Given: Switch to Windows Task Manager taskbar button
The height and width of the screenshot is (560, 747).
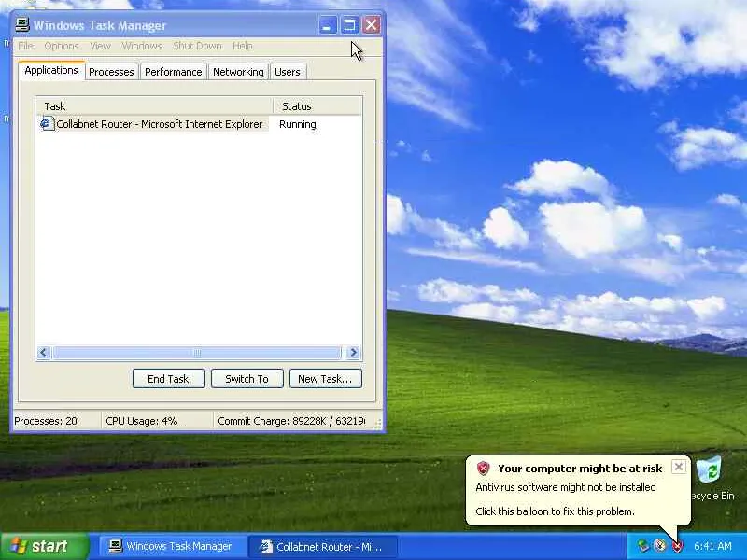Looking at the screenshot, I should tap(171, 546).
